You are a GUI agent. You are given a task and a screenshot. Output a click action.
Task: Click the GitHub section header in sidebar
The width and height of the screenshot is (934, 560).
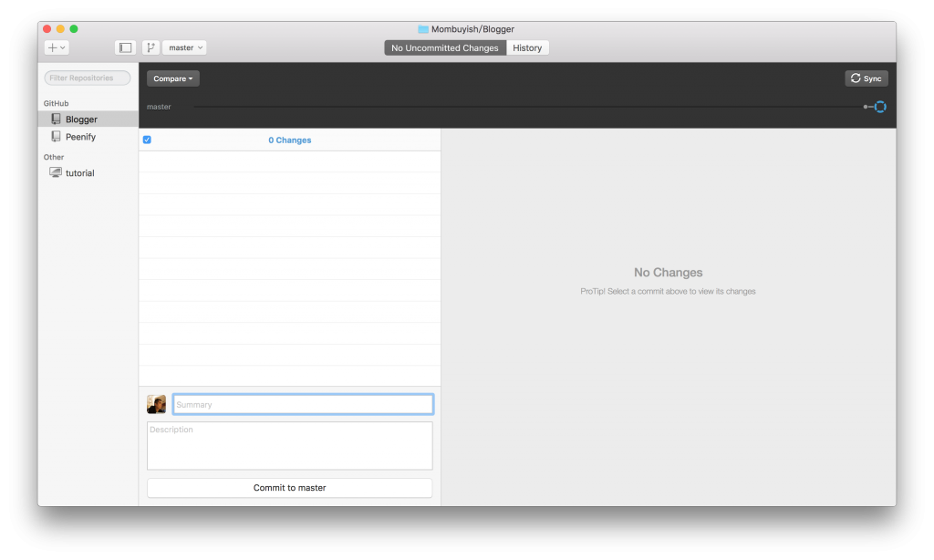(56, 103)
